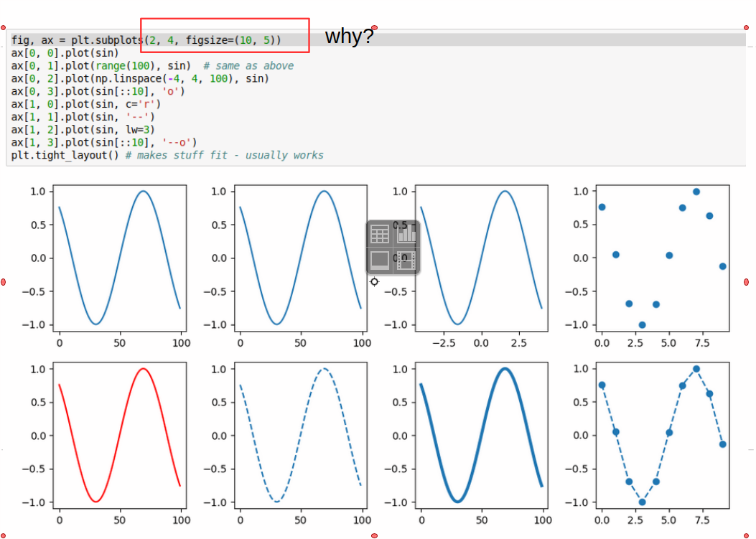The width and height of the screenshot is (756, 539).
Task: Select the top-left red selection handle
Action: tap(3, 28)
